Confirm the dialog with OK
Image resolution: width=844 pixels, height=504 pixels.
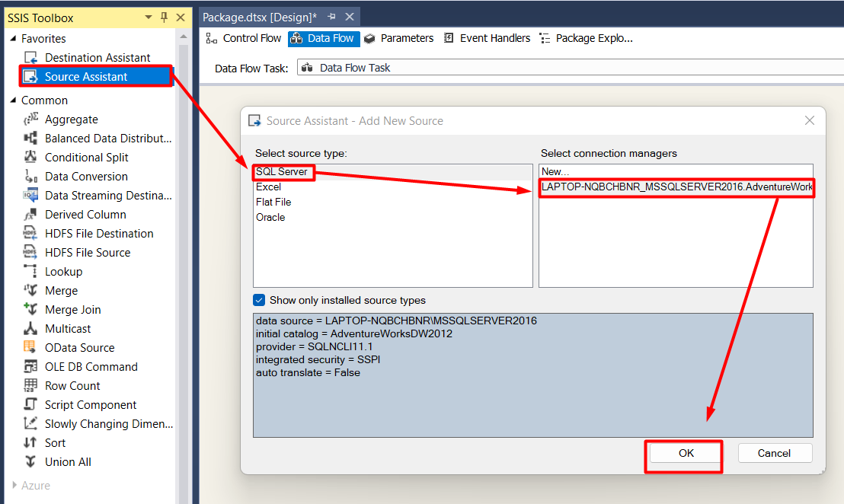click(x=686, y=453)
